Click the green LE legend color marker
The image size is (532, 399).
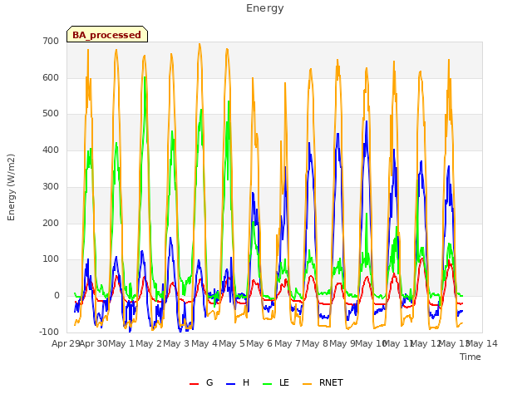pos(268,384)
